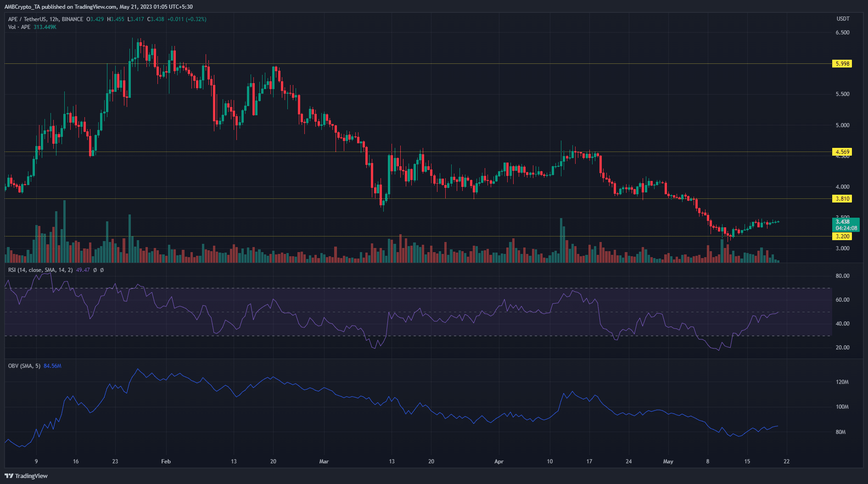Click the May date on time axis
The height and width of the screenshot is (484, 868).
pos(668,461)
